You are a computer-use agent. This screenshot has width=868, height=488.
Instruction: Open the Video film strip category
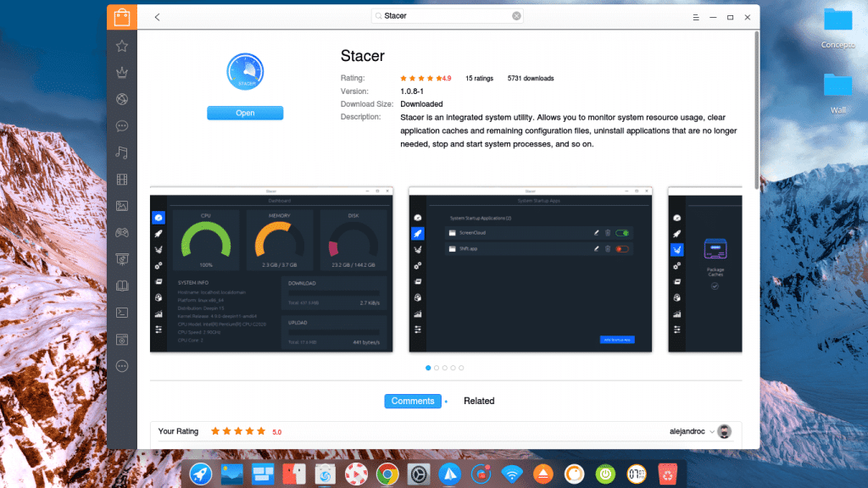(x=122, y=180)
